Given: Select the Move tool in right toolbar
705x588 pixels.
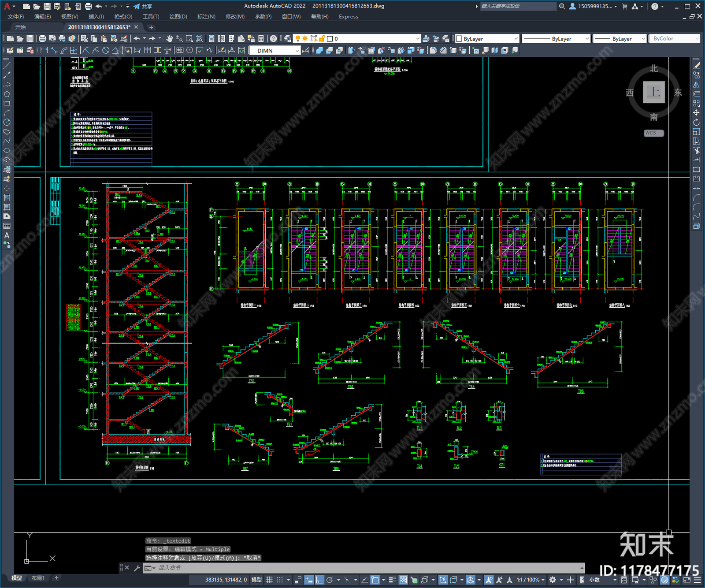Looking at the screenshot, I should point(696,113).
